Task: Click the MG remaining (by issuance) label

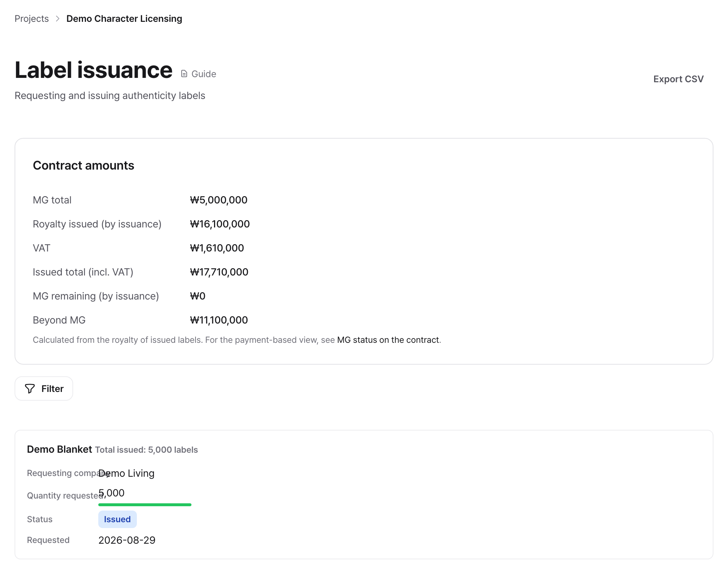Action: [x=96, y=296]
